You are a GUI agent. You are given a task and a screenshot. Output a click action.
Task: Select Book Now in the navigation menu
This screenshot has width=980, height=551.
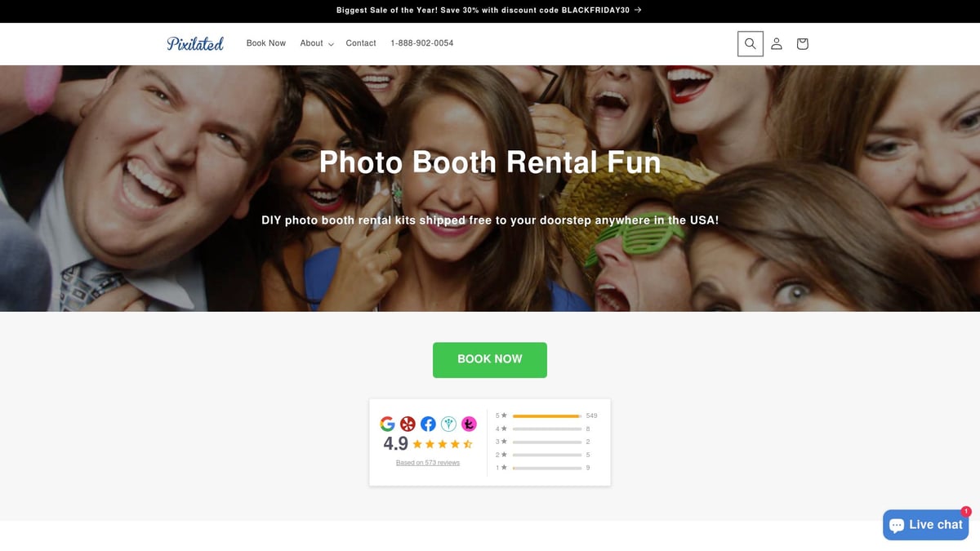pos(265,43)
